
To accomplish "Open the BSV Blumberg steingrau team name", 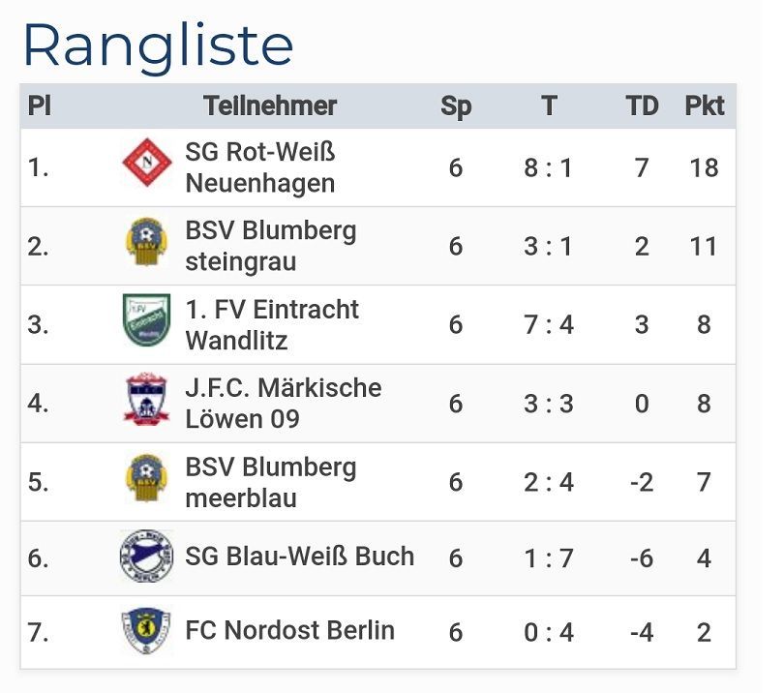I will [270, 246].
